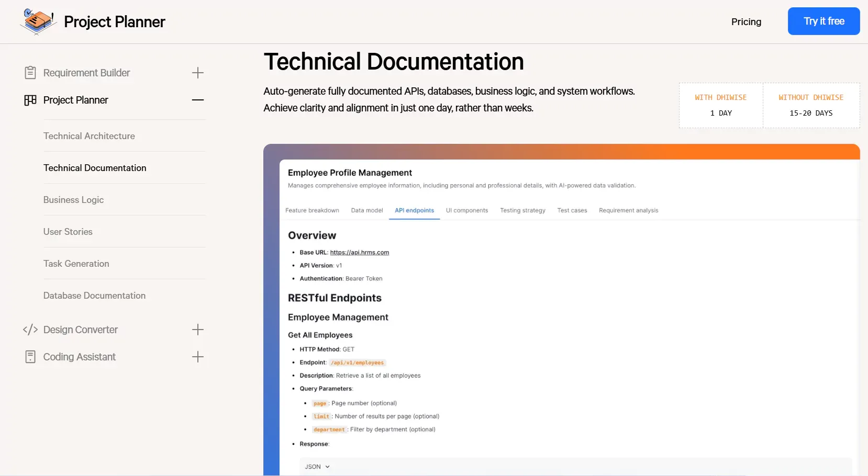The width and height of the screenshot is (868, 476).
Task: Click the 'Employee Management' subheading
Action: tap(338, 317)
